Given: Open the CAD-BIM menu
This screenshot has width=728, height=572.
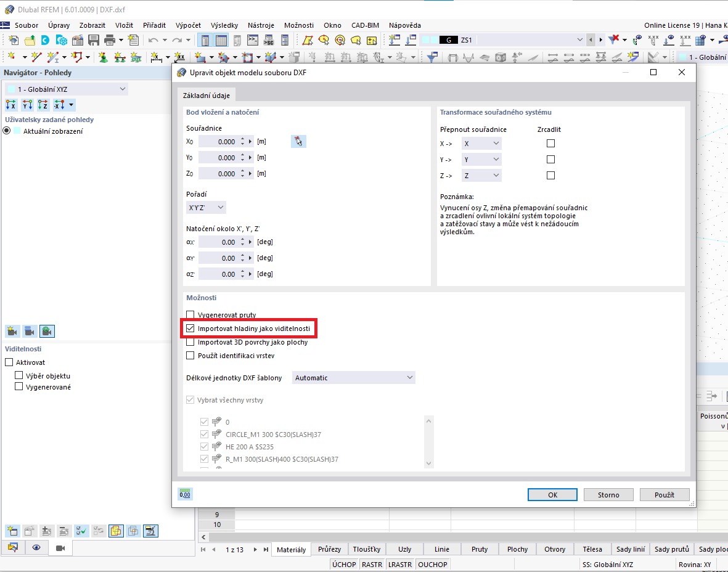Looking at the screenshot, I should point(365,25).
